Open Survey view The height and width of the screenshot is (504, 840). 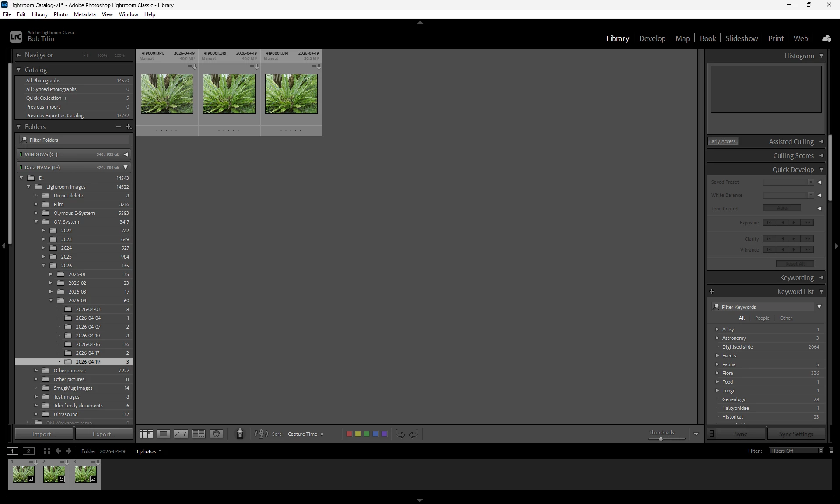tap(199, 434)
